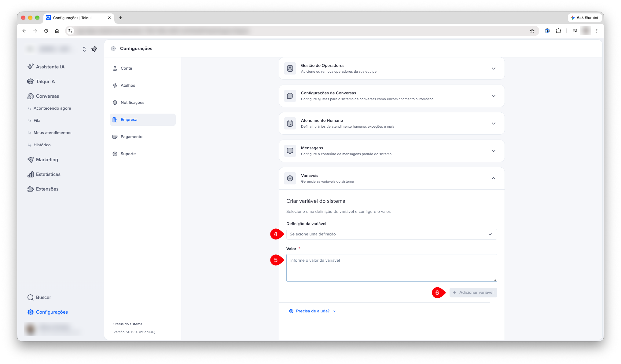Screen dimensions: 621x364
Task: Open a new browser tab
Action: 120,18
